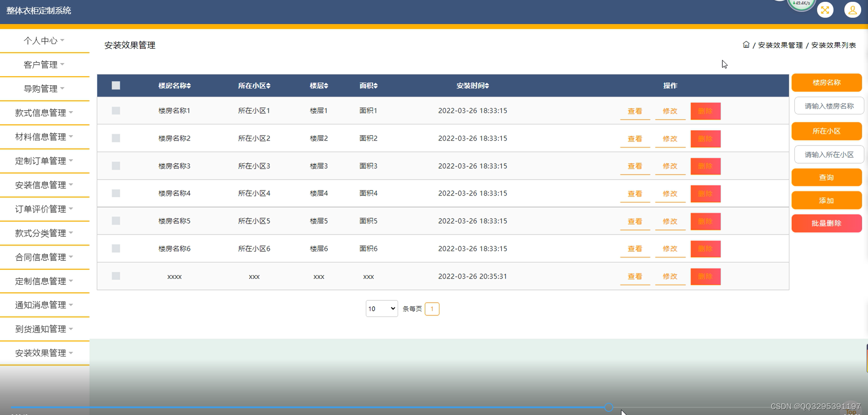Click the 所在小区4 cell
The image size is (868, 415).
point(254,193)
